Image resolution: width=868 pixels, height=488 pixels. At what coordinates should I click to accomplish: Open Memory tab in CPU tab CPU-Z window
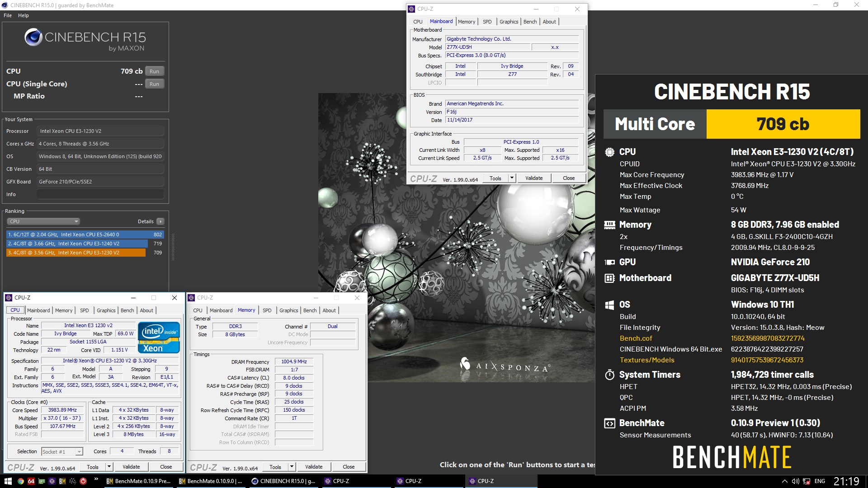64,310
